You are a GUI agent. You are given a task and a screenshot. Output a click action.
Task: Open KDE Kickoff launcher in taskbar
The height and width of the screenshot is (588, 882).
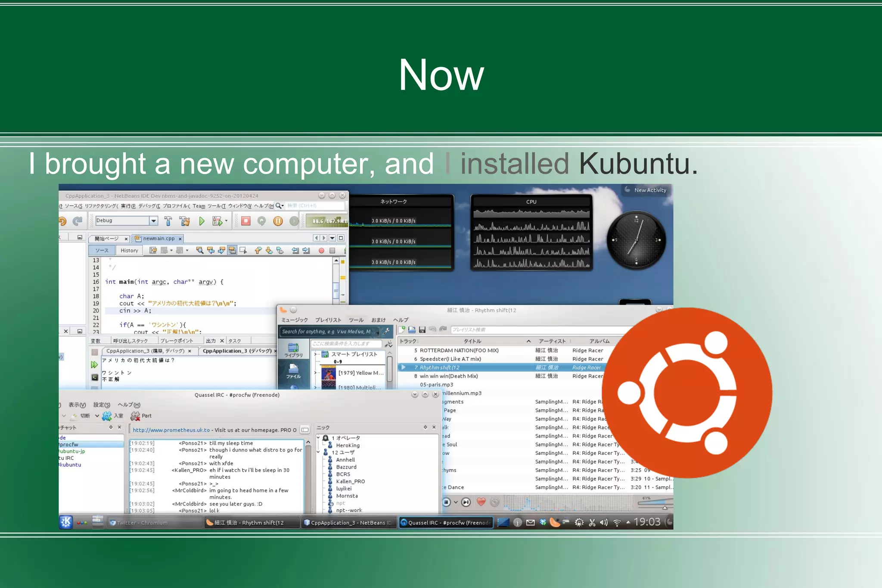click(x=66, y=522)
